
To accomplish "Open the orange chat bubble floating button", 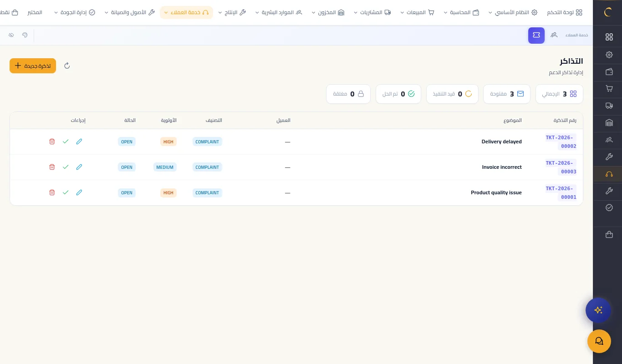I will pos(599,341).
